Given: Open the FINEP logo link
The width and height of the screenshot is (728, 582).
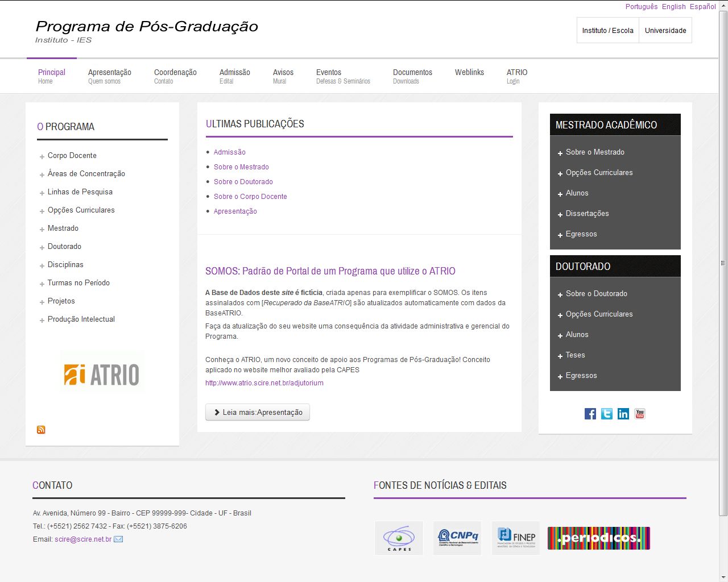Looking at the screenshot, I should 516,538.
